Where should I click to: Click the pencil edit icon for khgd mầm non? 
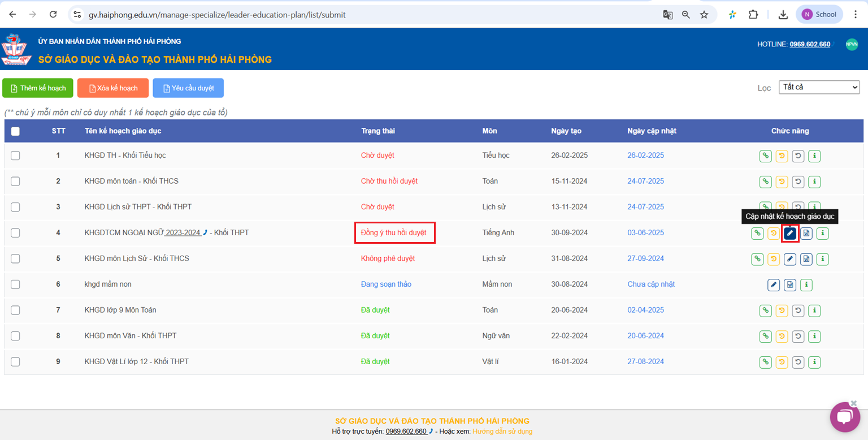[x=774, y=285]
